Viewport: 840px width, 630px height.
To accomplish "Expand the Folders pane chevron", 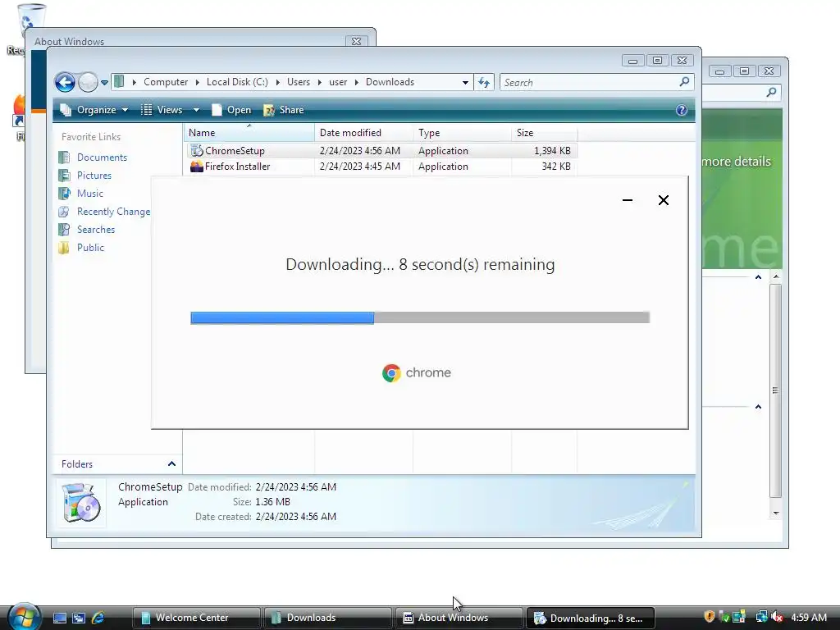I will (171, 464).
